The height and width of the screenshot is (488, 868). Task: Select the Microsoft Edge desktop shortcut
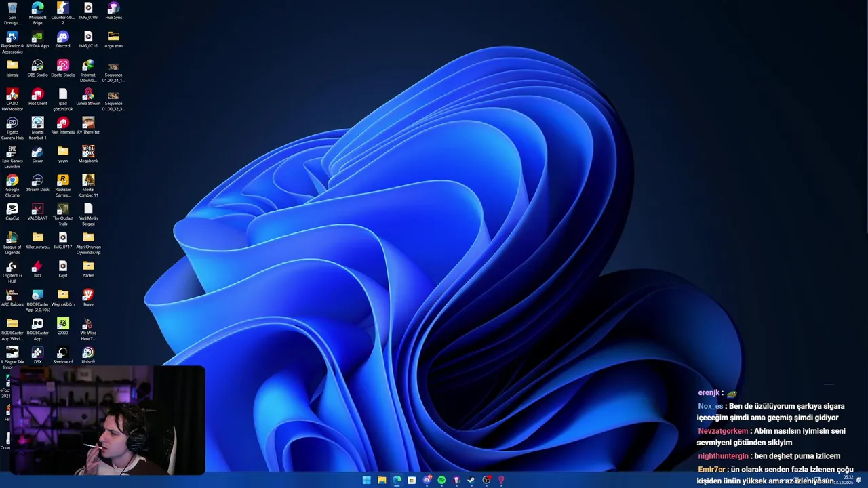[x=37, y=13]
